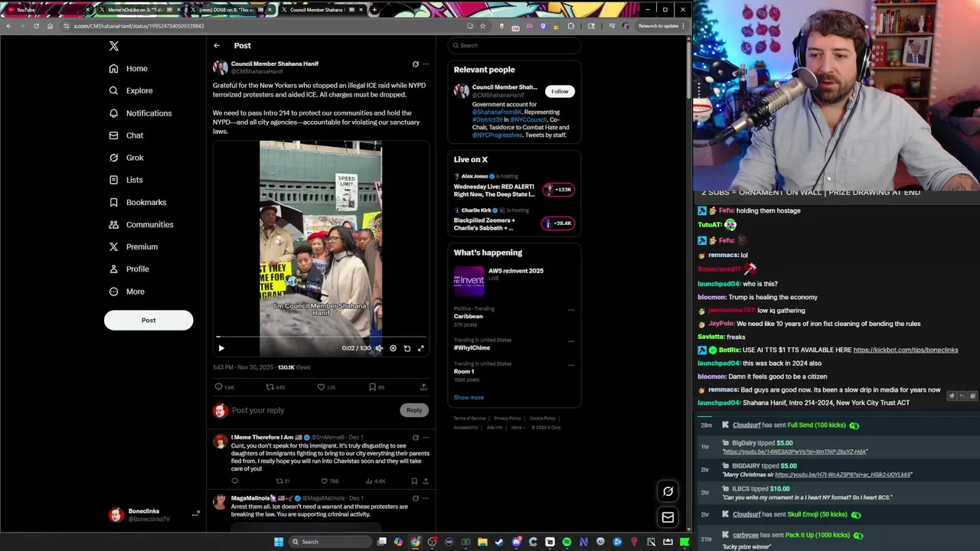Switch to Meme'nOnLibs on X tab
980x551 pixels.
pos(140,10)
